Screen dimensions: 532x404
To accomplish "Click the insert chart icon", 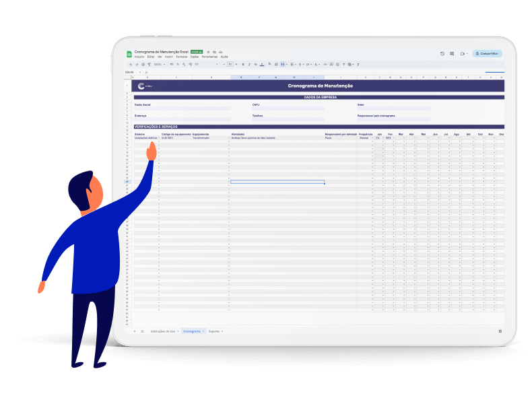I will pyautogui.click(x=337, y=64).
